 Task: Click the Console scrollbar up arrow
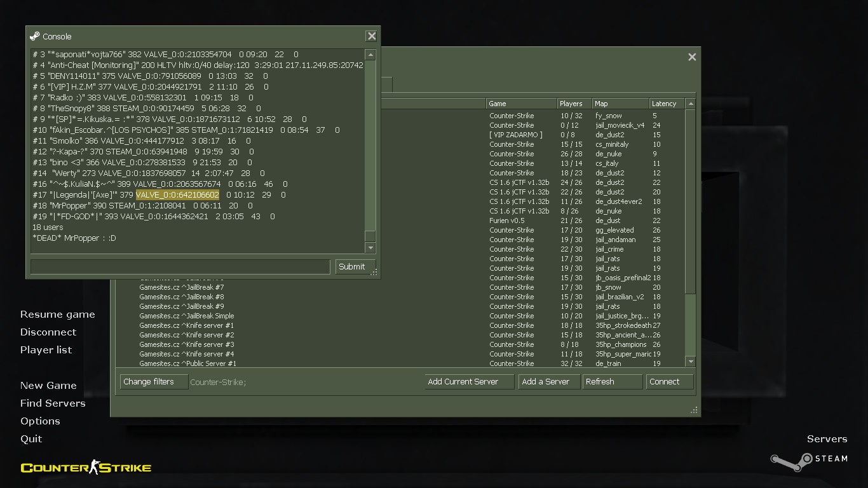pyautogui.click(x=370, y=55)
